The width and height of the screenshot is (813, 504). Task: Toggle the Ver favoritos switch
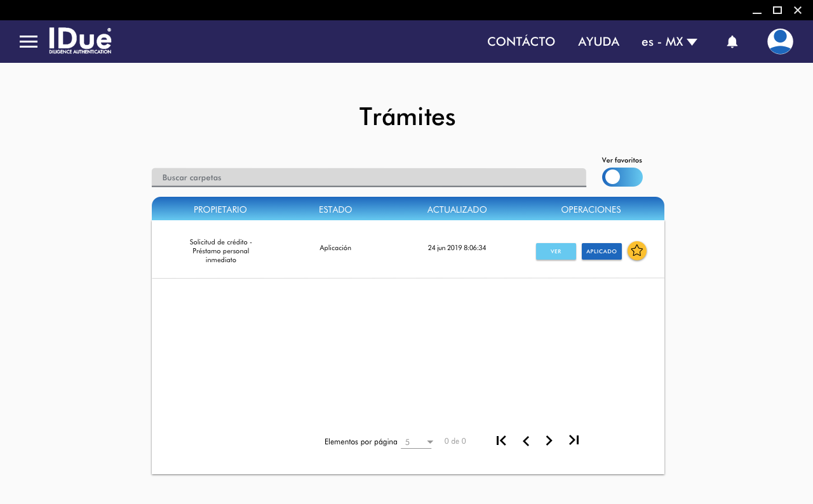tap(622, 177)
